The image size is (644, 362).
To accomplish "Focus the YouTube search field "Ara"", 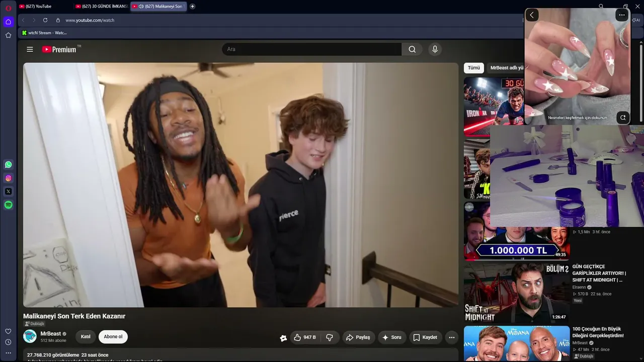I will pos(312,49).
